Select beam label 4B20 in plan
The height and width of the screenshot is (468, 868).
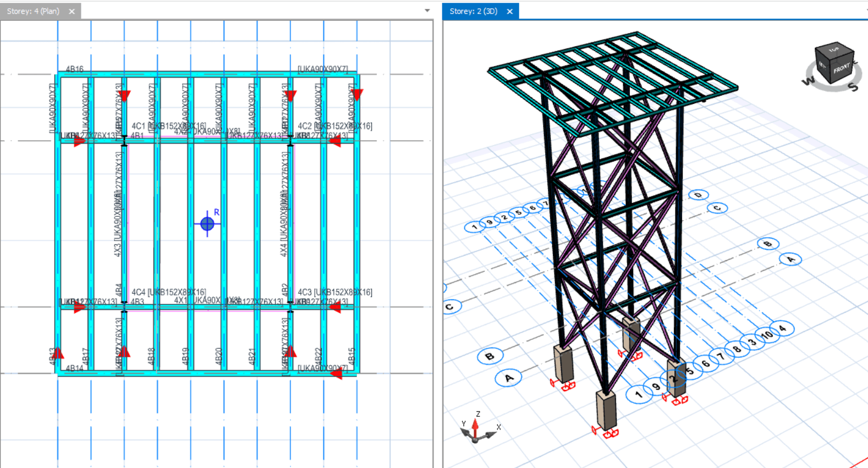(218, 355)
